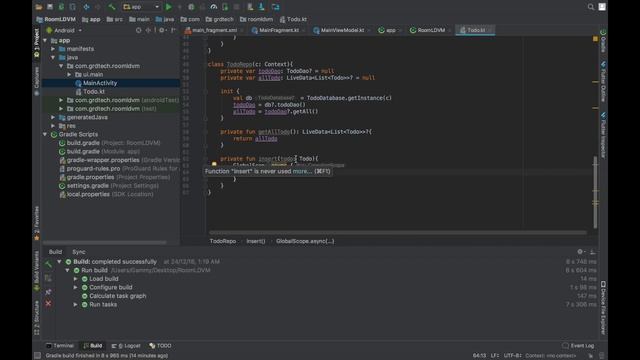
Task: Click the project pane settings gear icon
Action: click(x=162, y=30)
